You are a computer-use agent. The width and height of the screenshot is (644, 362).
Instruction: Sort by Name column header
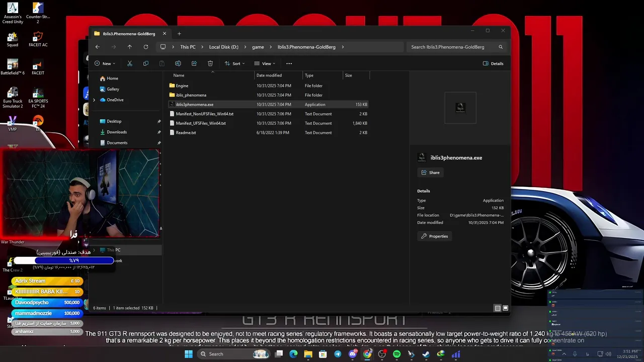point(211,75)
